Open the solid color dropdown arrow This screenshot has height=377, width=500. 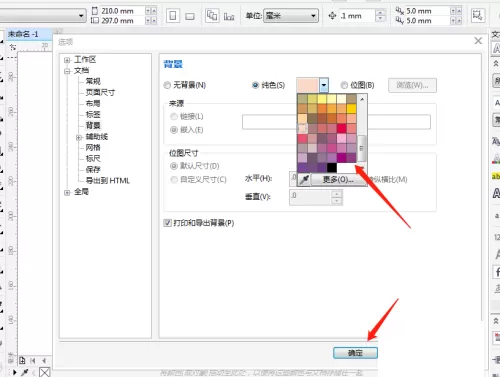(x=324, y=85)
